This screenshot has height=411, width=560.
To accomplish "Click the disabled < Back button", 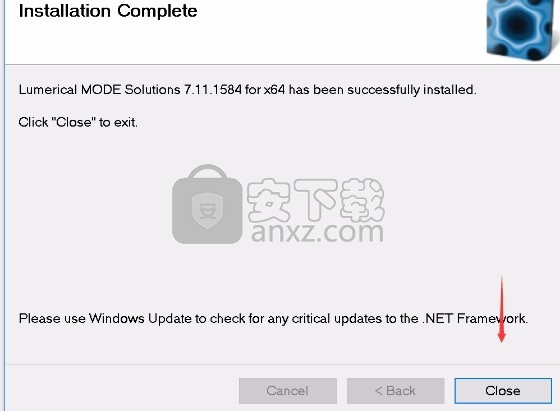I will point(395,391).
